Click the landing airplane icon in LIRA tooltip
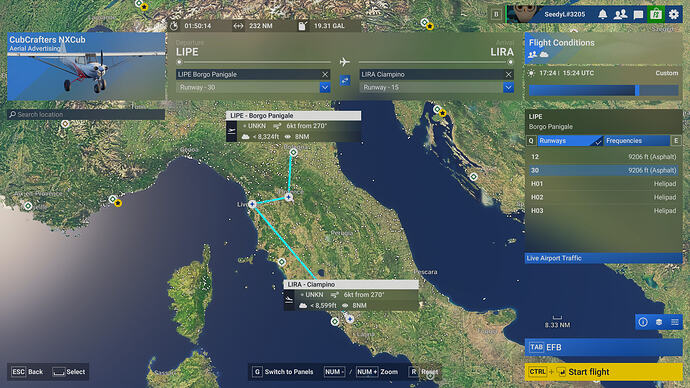Image resolution: width=690 pixels, height=388 pixels. 289,300
